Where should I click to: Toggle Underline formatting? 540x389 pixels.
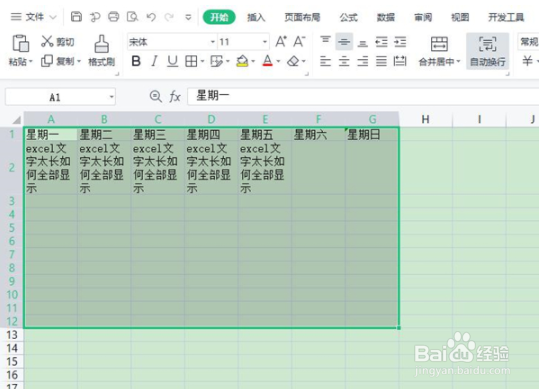173,61
